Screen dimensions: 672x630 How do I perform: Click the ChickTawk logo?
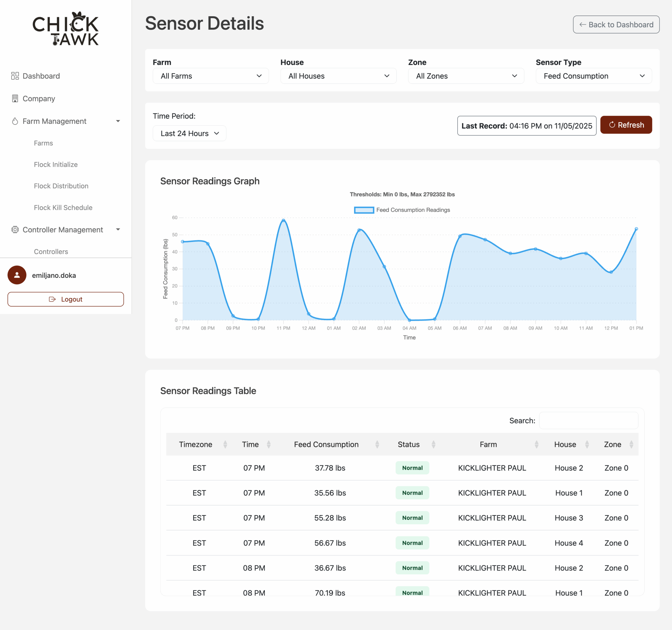click(66, 29)
